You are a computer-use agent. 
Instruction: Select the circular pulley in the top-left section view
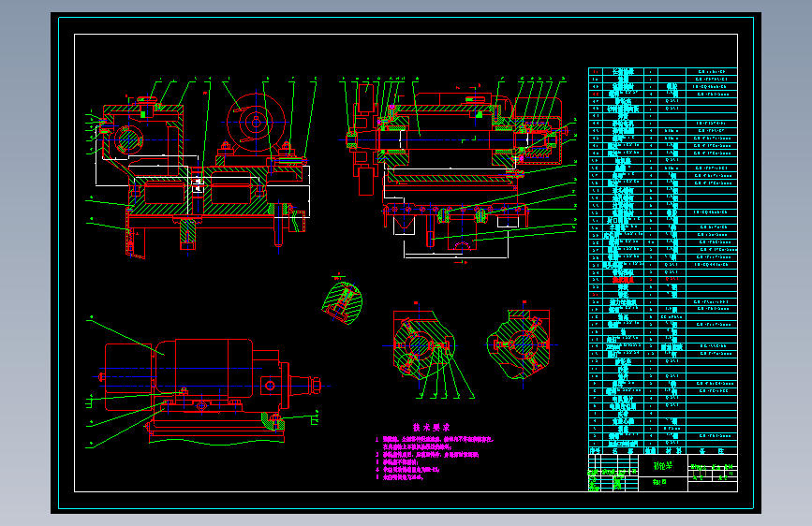coord(257,123)
